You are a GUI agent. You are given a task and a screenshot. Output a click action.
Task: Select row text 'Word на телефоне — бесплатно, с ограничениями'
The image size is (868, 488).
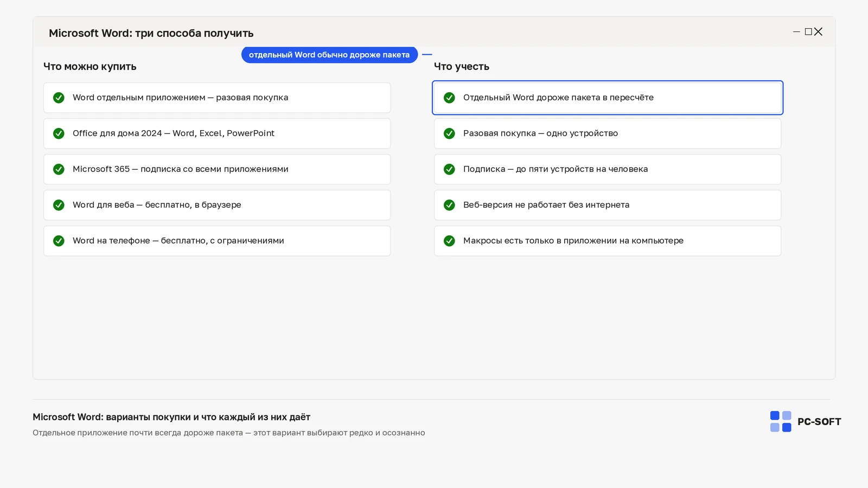(x=178, y=241)
